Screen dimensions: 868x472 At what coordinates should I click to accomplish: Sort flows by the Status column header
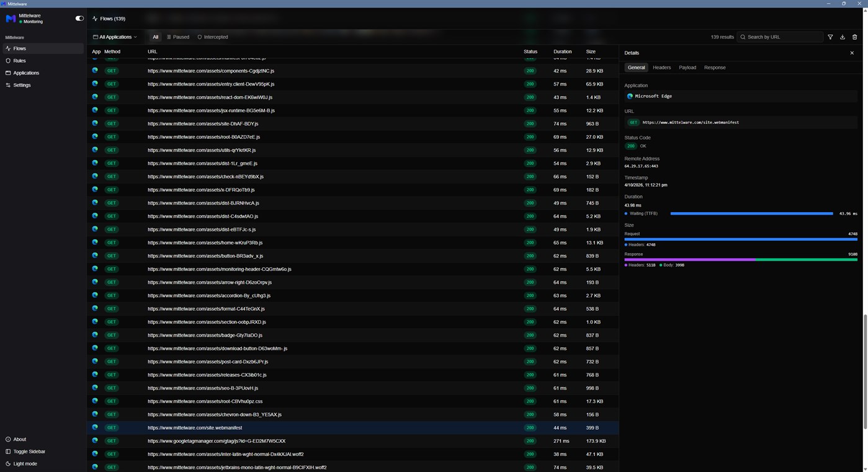(530, 51)
